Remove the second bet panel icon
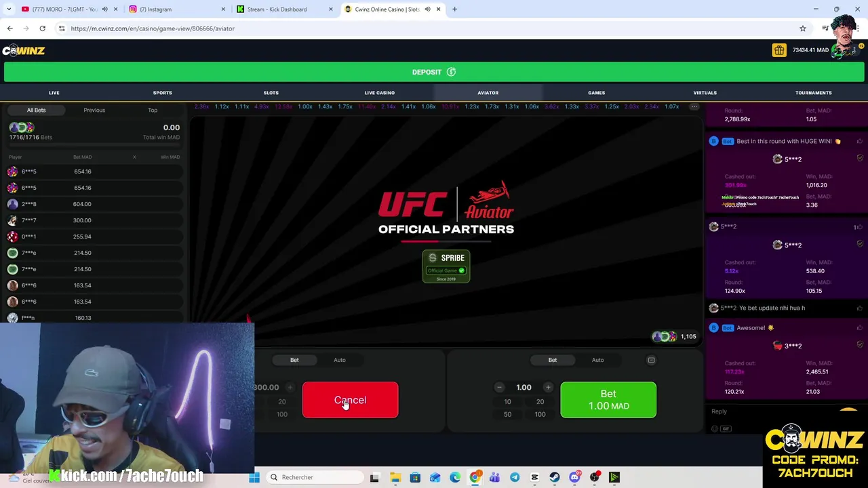Image resolution: width=868 pixels, height=488 pixels. tap(651, 360)
